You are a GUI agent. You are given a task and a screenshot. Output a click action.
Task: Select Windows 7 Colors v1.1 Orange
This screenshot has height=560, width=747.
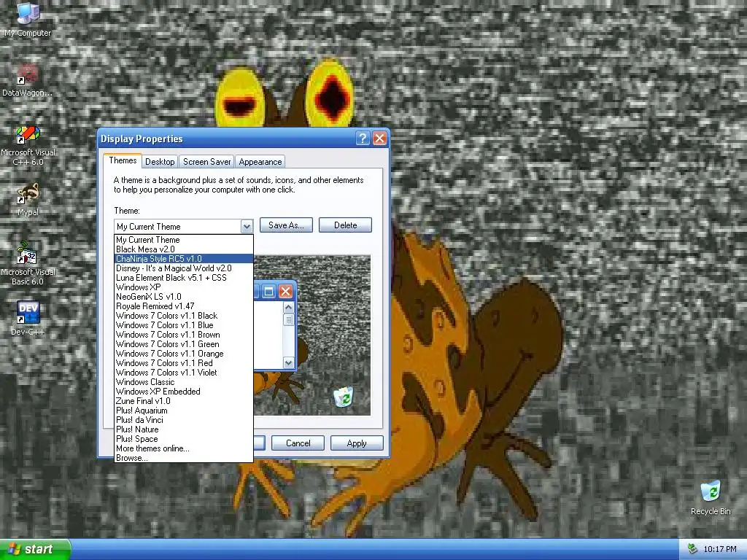183,354
